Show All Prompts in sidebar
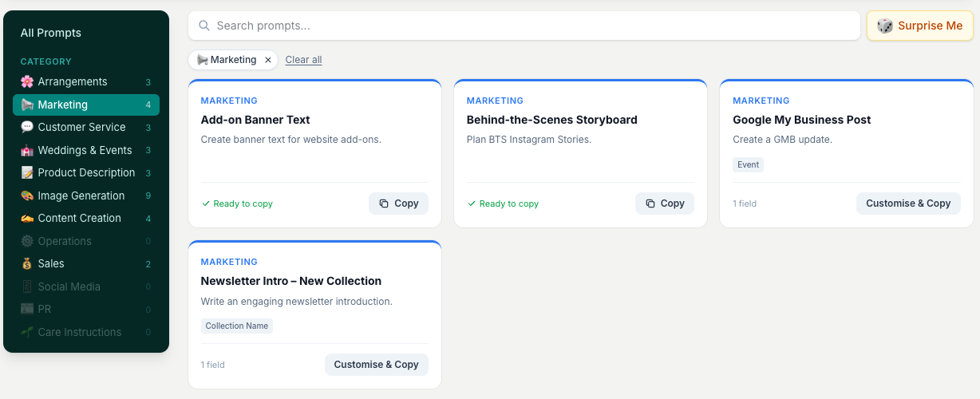Viewport: 980px width, 399px height. [51, 33]
